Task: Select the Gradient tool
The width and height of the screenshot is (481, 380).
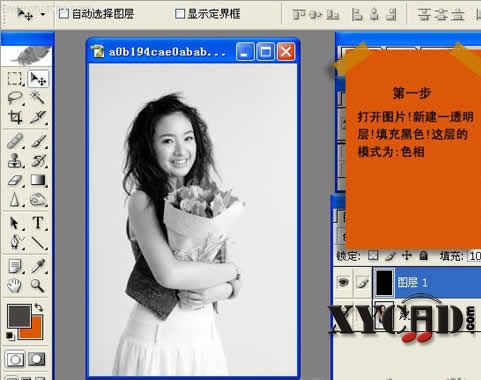Action: (x=38, y=180)
